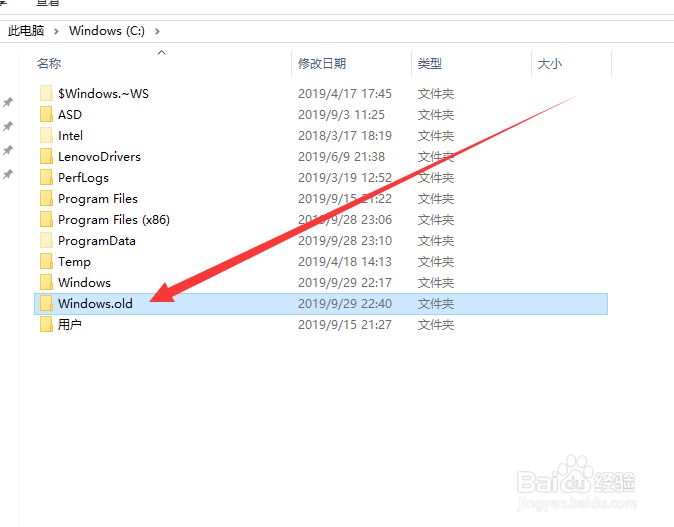Viewport: 674px width, 527px height.
Task: Select the Windows.old folder name
Action: 95,304
